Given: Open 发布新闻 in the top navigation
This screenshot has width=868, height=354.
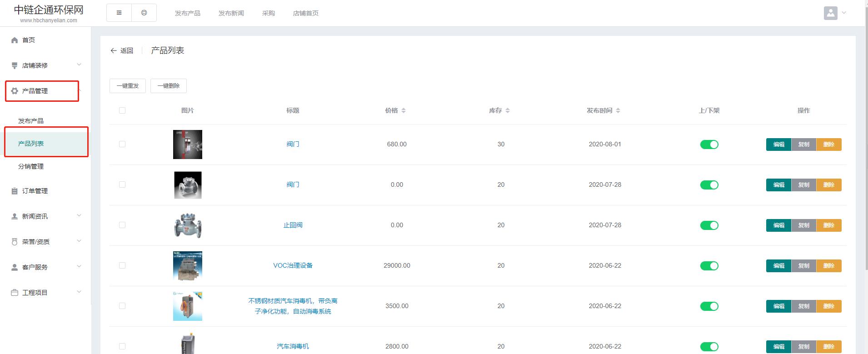Looking at the screenshot, I should point(231,13).
